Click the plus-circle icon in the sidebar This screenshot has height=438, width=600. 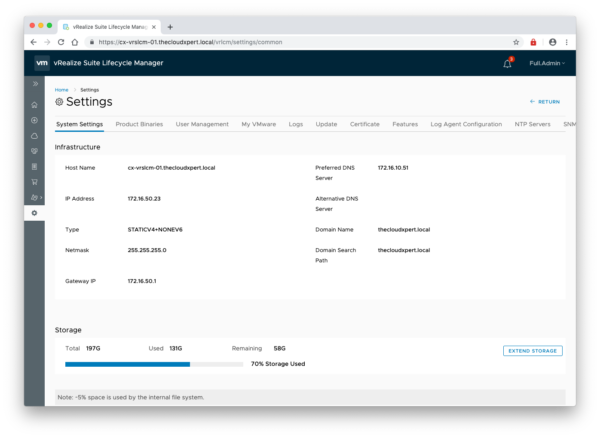point(35,119)
